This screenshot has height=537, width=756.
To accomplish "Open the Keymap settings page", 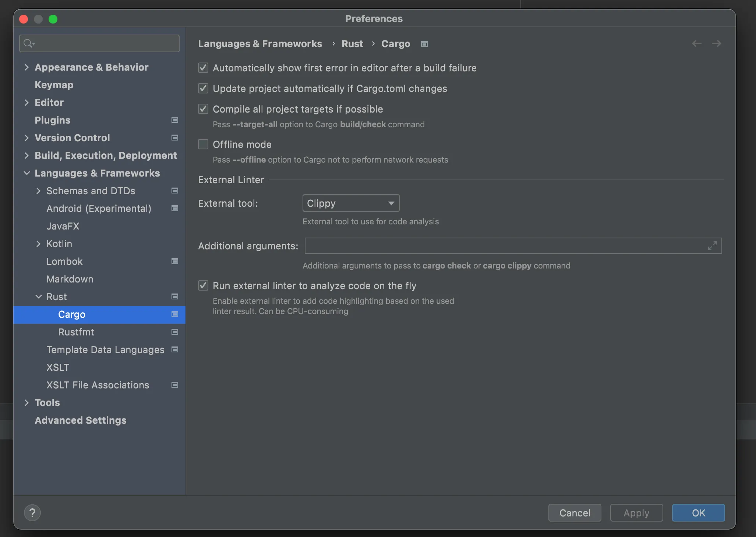I will [x=54, y=85].
